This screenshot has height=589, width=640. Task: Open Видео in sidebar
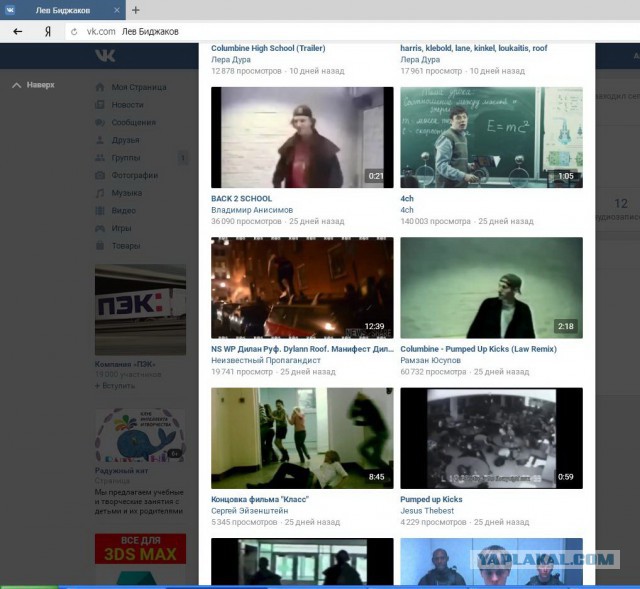pos(124,211)
